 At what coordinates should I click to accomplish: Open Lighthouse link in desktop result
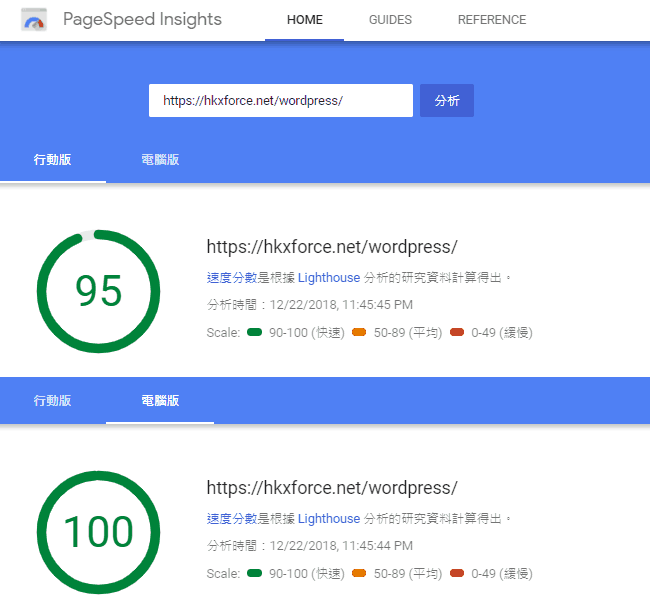pyautogui.click(x=329, y=518)
